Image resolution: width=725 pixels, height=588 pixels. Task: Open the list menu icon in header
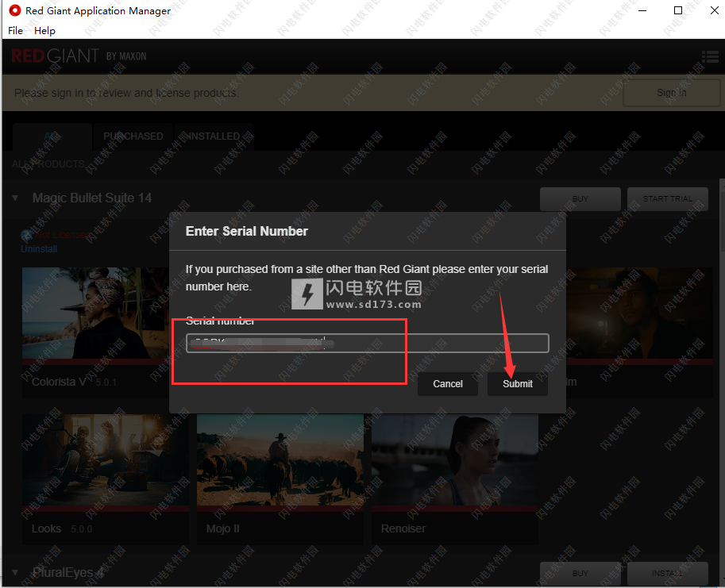click(710, 57)
